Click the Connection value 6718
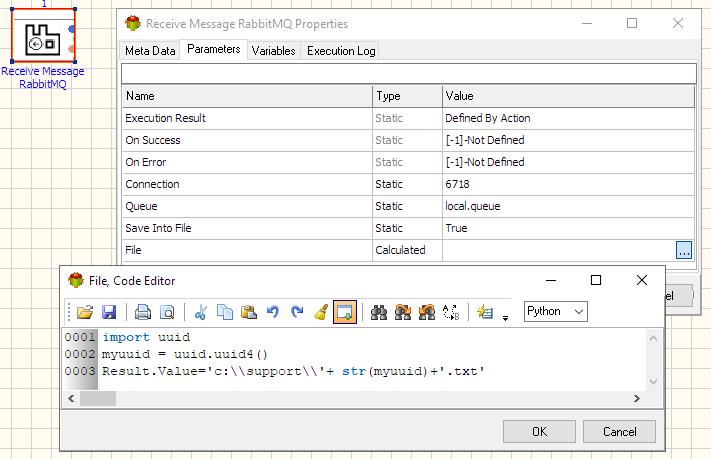 coord(457,184)
